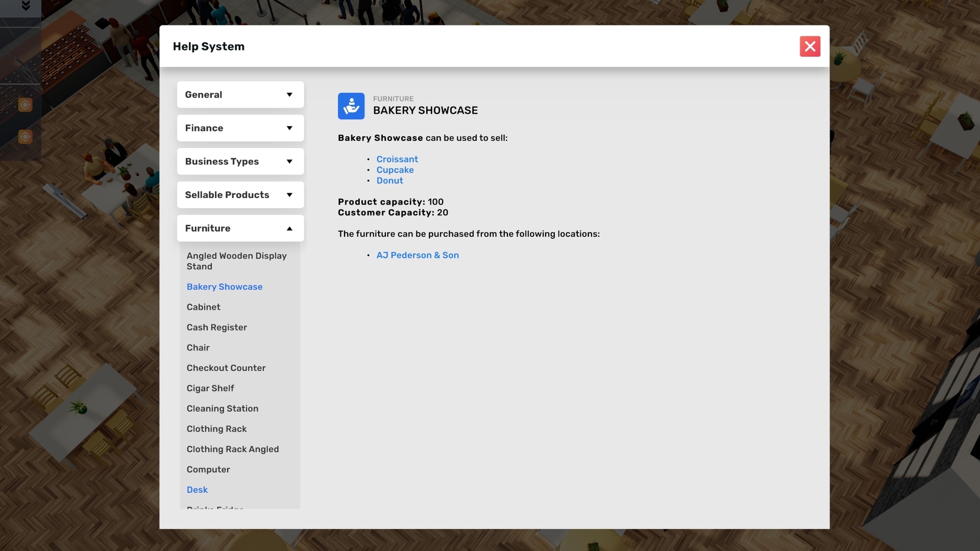Image resolution: width=980 pixels, height=551 pixels.
Task: Select Clothing Rack Angled entry
Action: pyautogui.click(x=232, y=449)
